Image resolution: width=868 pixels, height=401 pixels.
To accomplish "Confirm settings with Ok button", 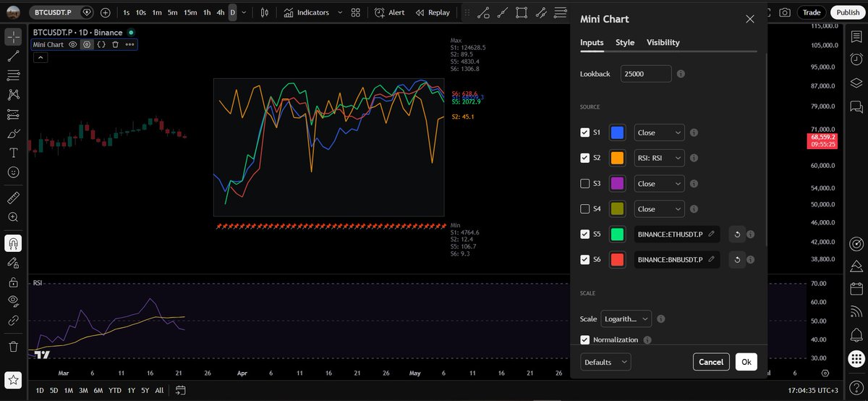I will 746,362.
